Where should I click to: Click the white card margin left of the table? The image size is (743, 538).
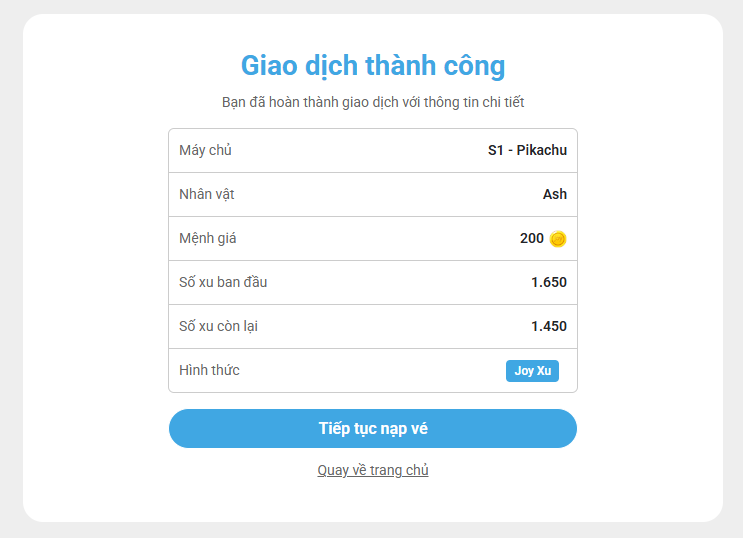[95, 270]
